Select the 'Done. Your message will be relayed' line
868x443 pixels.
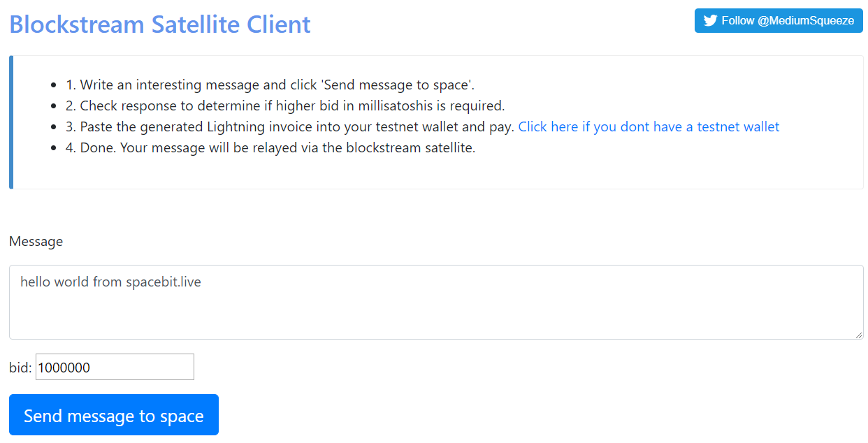coord(270,148)
